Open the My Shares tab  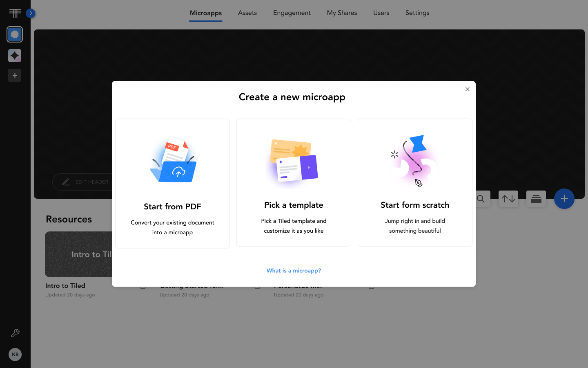[x=342, y=13]
